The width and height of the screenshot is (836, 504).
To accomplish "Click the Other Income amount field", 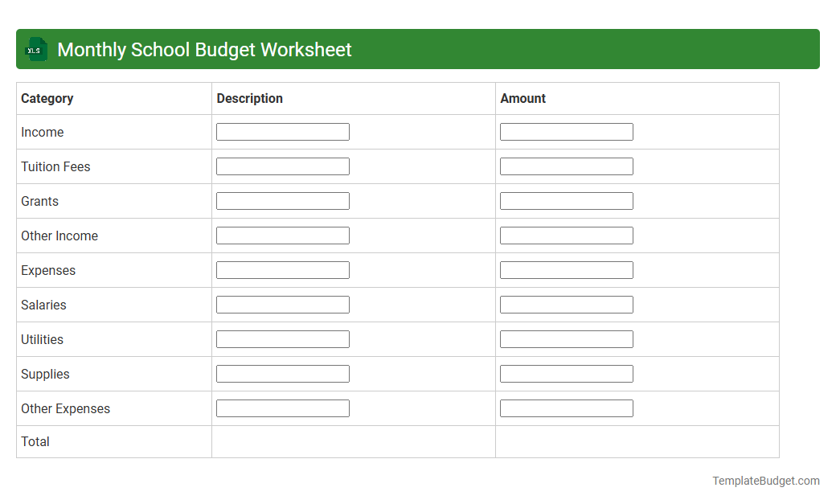I will click(566, 235).
